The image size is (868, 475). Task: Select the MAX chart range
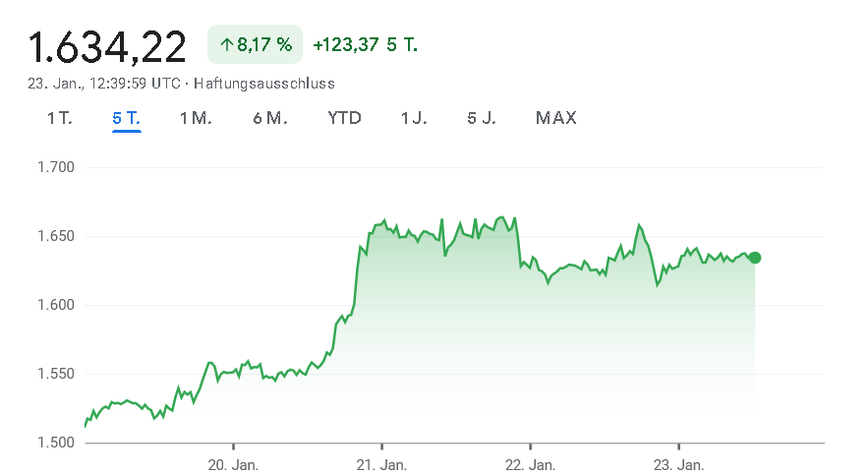pos(556,118)
